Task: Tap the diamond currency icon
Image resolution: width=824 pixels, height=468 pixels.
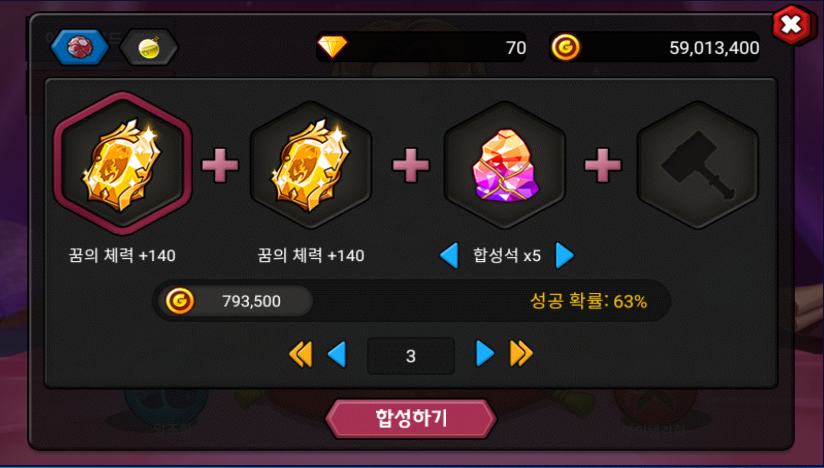Action: coord(333,47)
